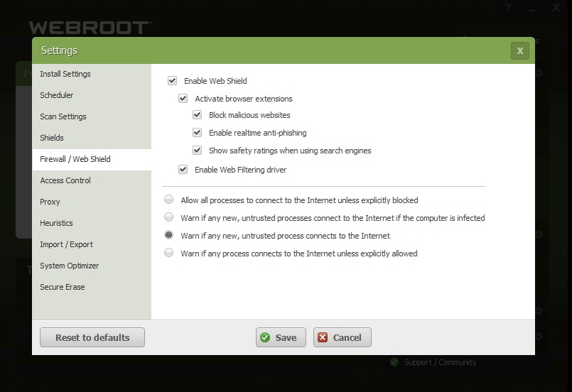Open Secure Erase settings
This screenshot has height=392, width=572.
click(x=92, y=288)
